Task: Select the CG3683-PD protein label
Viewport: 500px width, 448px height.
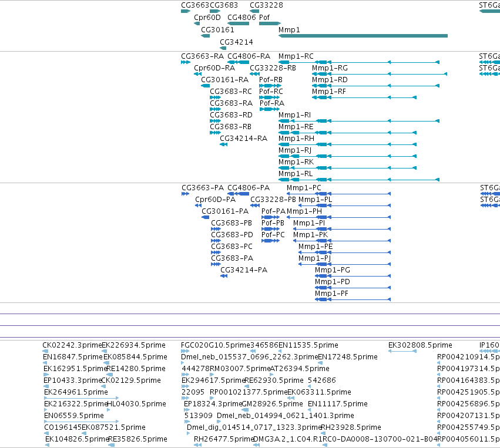Action: point(232,235)
